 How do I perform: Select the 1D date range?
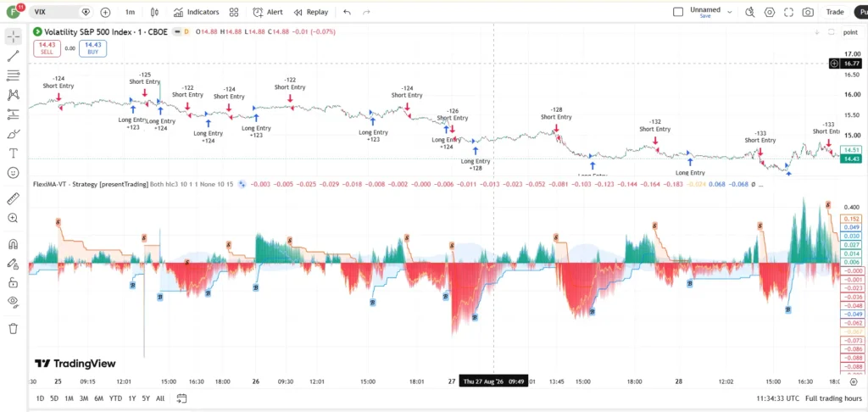pyautogui.click(x=40, y=398)
